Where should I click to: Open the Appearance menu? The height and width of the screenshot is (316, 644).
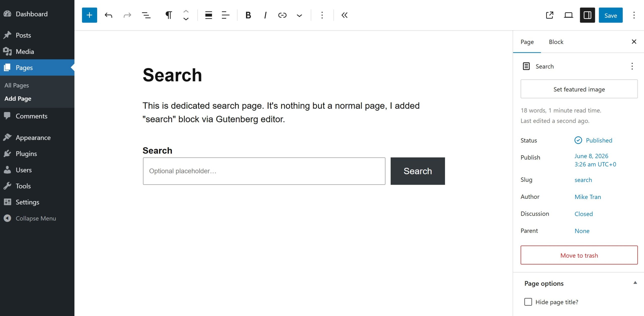[37, 137]
